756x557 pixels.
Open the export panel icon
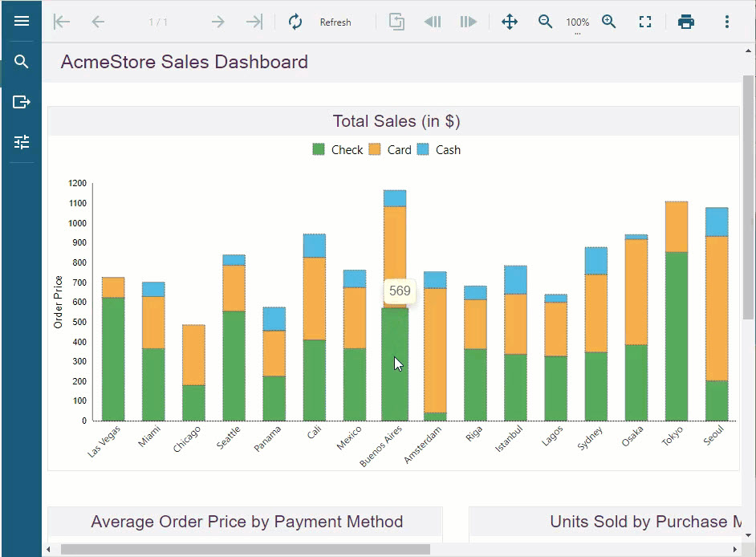pyautogui.click(x=21, y=102)
